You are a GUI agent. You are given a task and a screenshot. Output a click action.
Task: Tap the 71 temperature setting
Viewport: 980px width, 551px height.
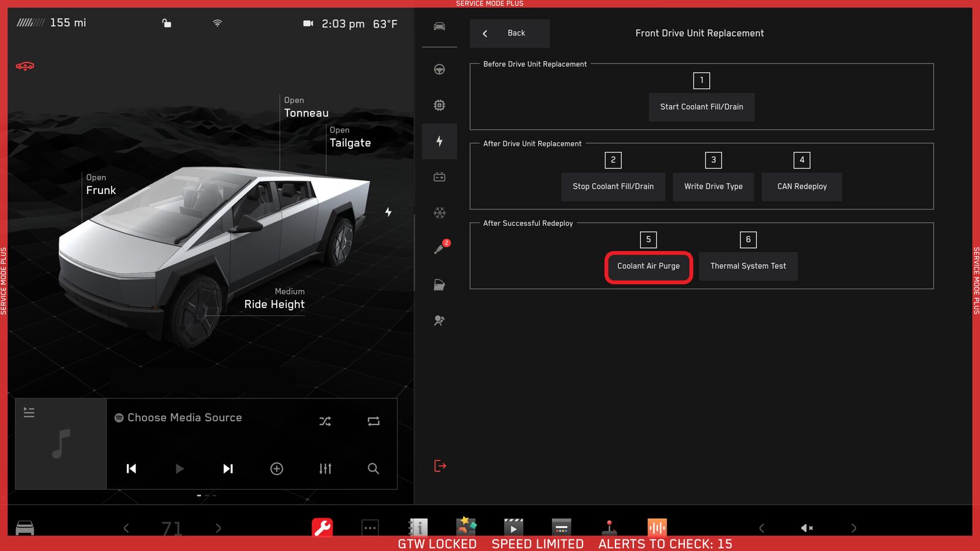coord(172,528)
